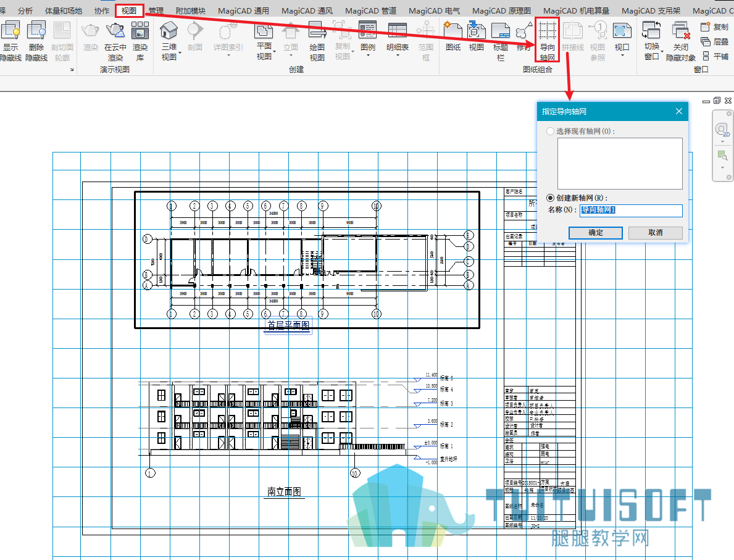Expand the Viewport (视口) dropdown arrow
This screenshot has width=734, height=560.
pos(623,56)
